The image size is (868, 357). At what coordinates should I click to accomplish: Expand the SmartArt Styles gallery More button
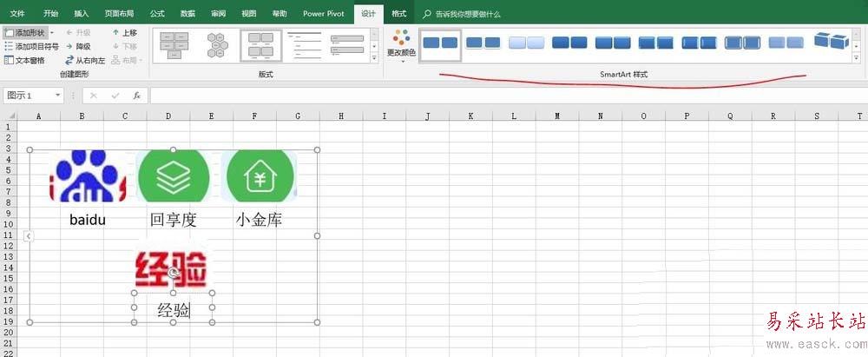click(857, 57)
